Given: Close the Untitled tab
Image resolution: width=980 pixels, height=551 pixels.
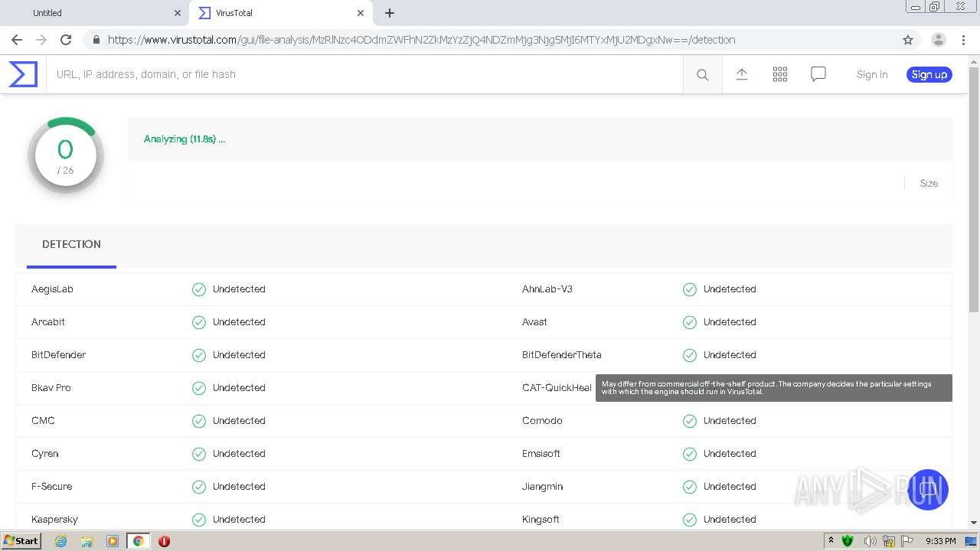Looking at the screenshot, I should point(178,13).
